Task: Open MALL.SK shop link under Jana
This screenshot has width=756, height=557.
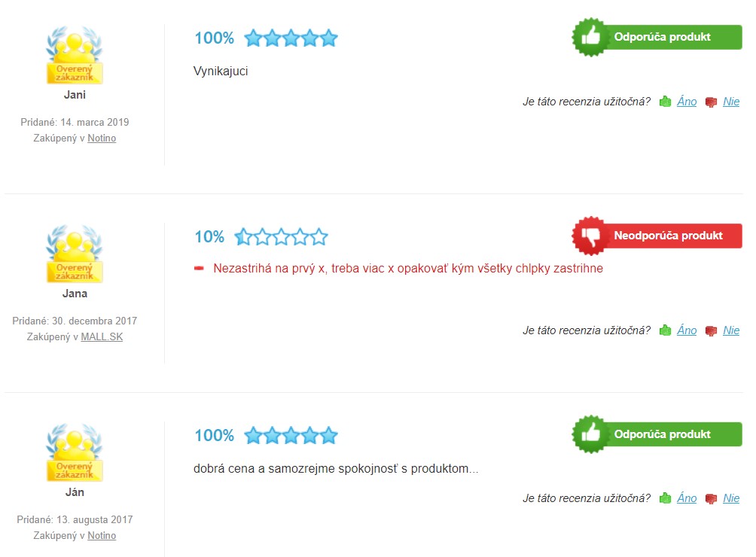Action: point(102,336)
